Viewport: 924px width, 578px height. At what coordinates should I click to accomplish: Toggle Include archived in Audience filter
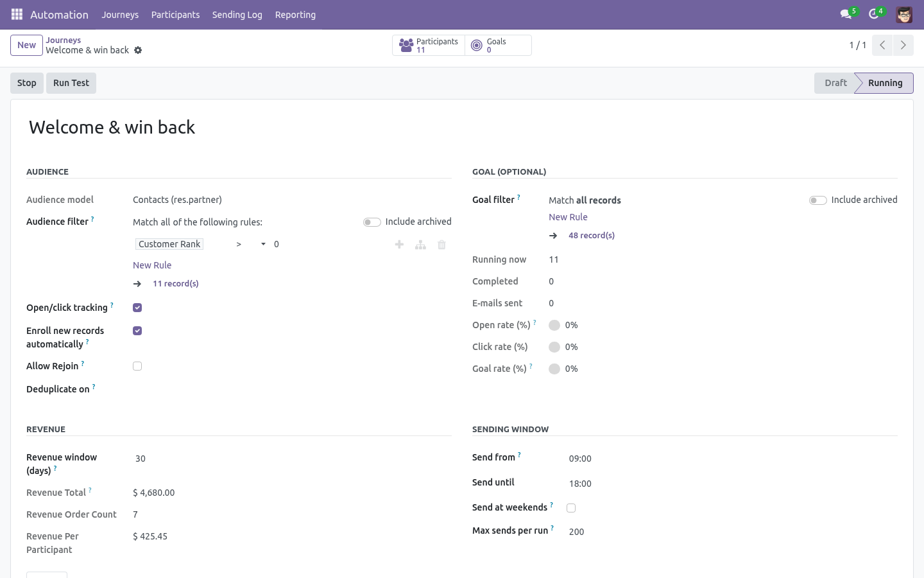coord(372,222)
